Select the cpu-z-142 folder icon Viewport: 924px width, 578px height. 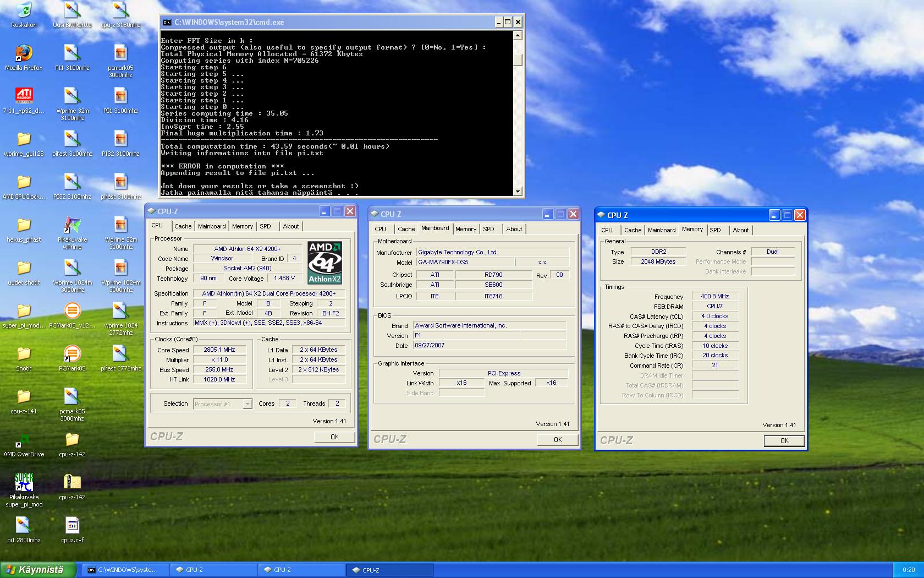tap(72, 439)
